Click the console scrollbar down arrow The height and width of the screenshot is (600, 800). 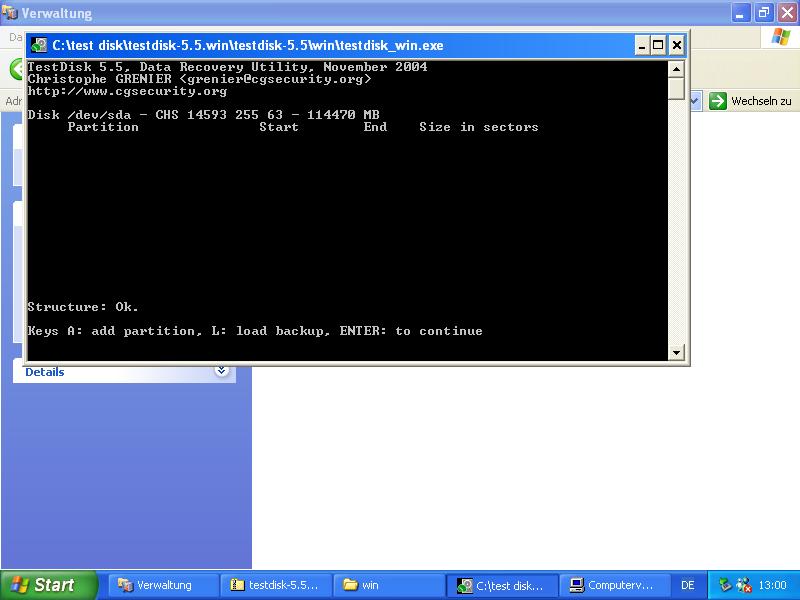(x=676, y=352)
